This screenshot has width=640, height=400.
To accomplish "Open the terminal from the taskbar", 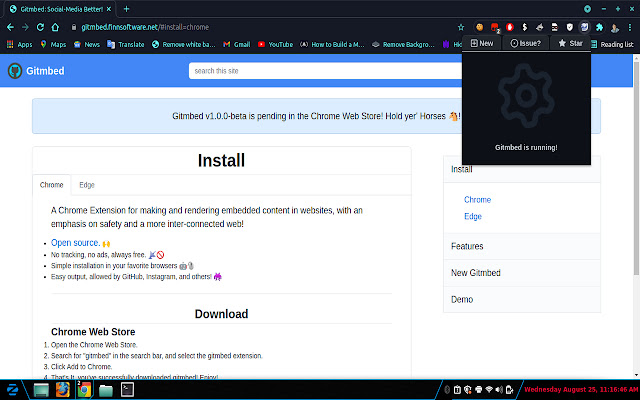I will [x=127, y=390].
